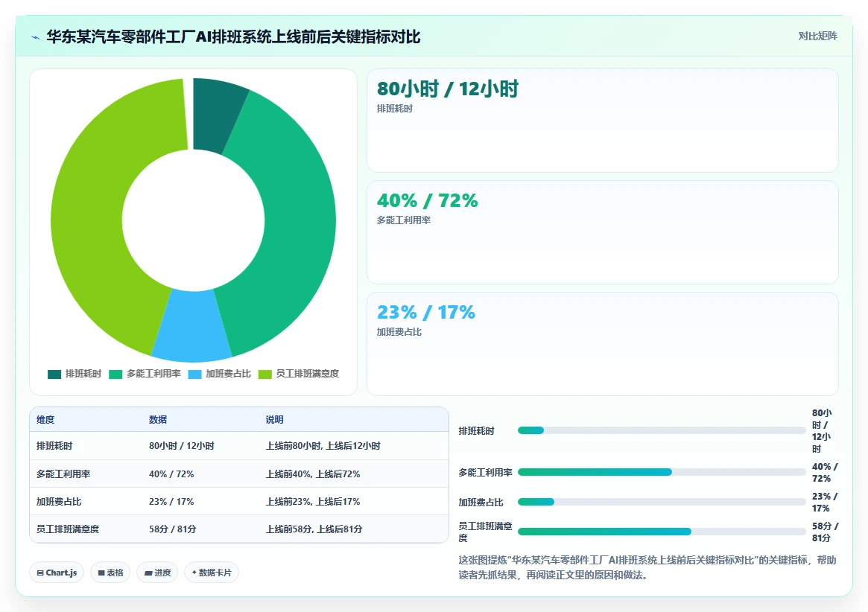Select cell 上线前80小时, 上线后12小时
The width and height of the screenshot is (868, 612).
(x=323, y=445)
